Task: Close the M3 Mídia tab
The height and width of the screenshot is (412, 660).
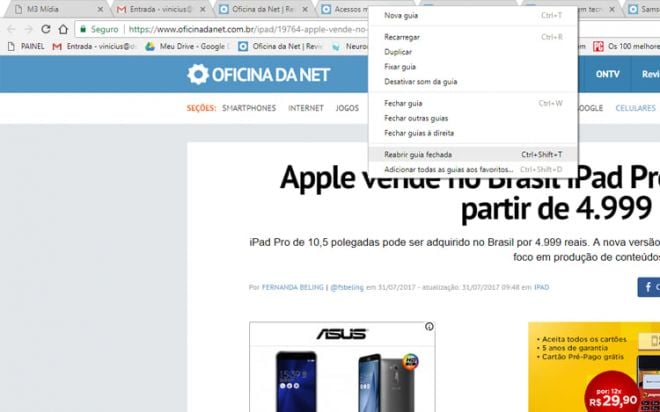Action: (100, 9)
